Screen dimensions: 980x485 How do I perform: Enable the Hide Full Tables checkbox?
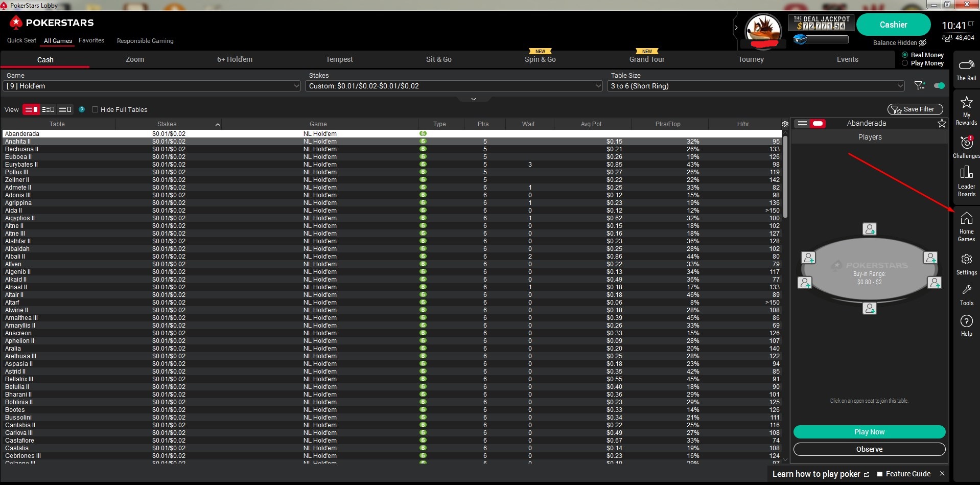point(95,109)
